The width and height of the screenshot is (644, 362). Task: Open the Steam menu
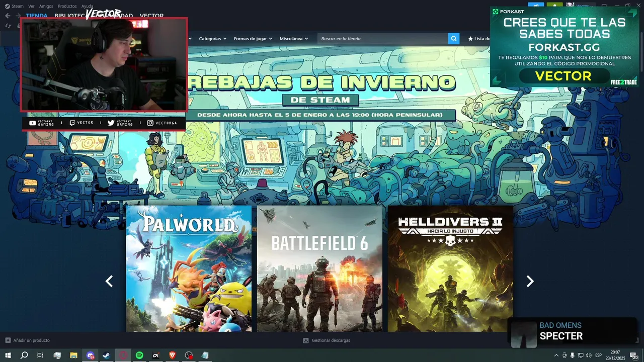click(x=14, y=6)
